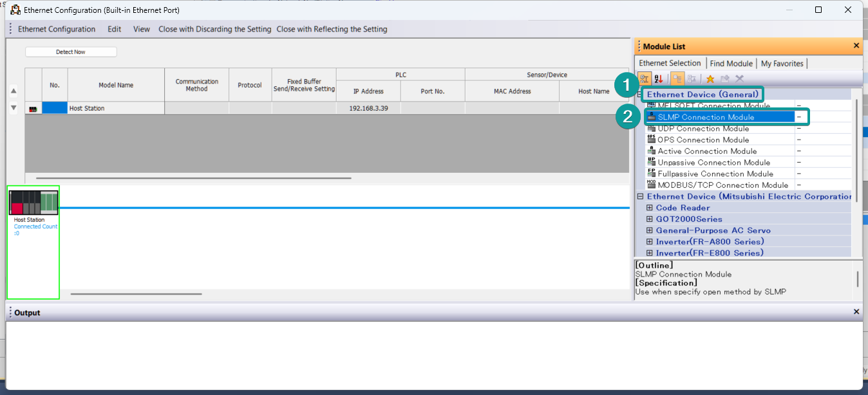This screenshot has width=868, height=395.
Task: Click the add favorites folder icon
Action: 725,78
